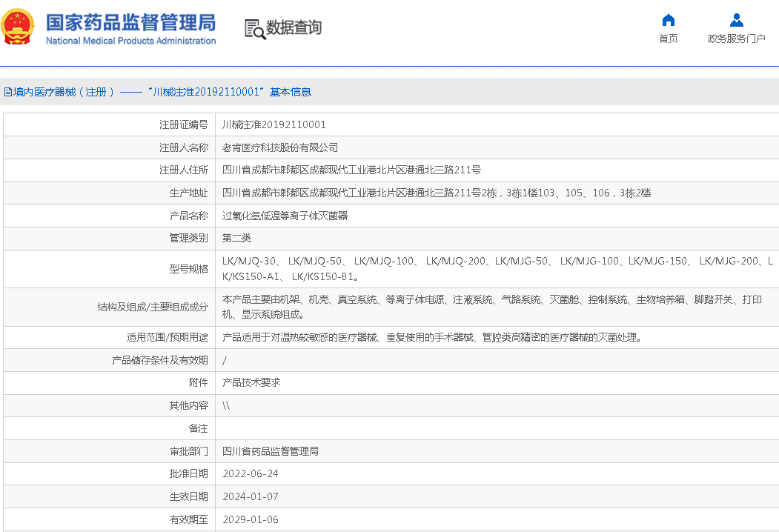Click approving department 四川省药品监督管理局
Image resolution: width=779 pixels, height=532 pixels.
(271, 451)
